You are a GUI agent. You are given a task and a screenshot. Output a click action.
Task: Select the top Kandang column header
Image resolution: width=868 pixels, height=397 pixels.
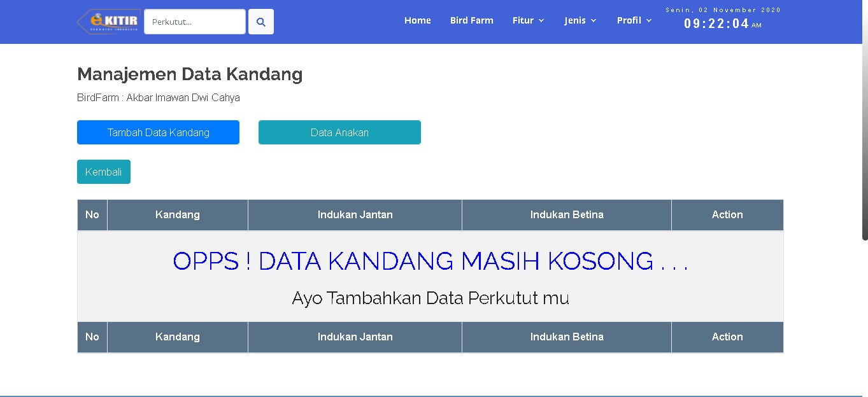pos(177,215)
